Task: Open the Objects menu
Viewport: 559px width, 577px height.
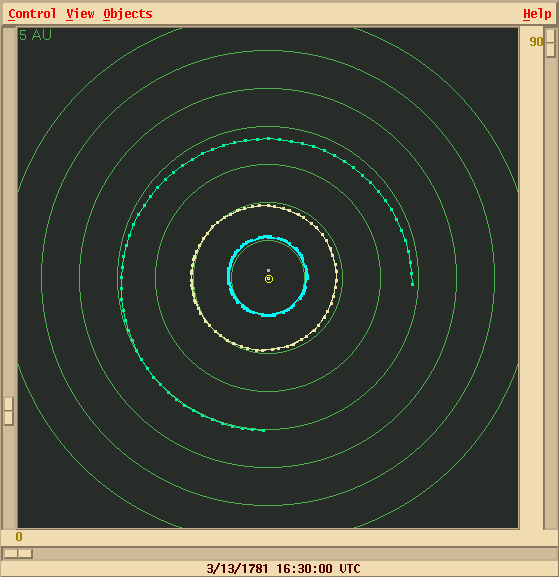Action: (128, 14)
